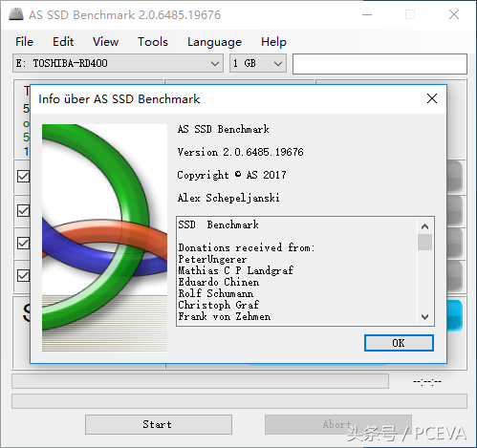Screen dimensions: 477x448
Task: Open the Tools menu
Action: pos(153,42)
